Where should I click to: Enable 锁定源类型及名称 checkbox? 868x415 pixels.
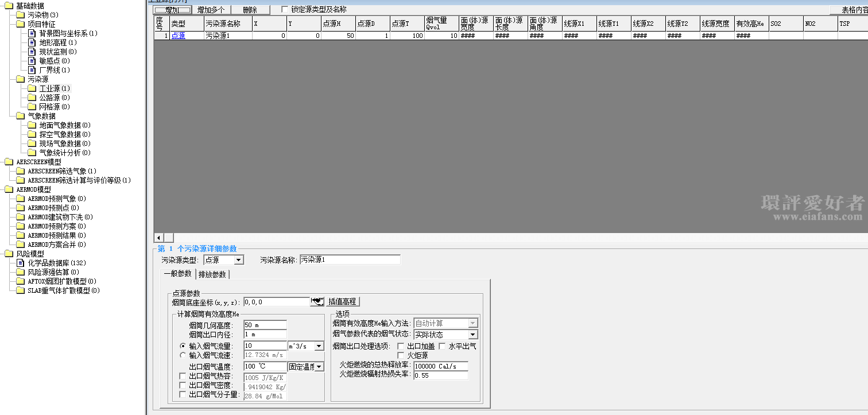pos(285,10)
